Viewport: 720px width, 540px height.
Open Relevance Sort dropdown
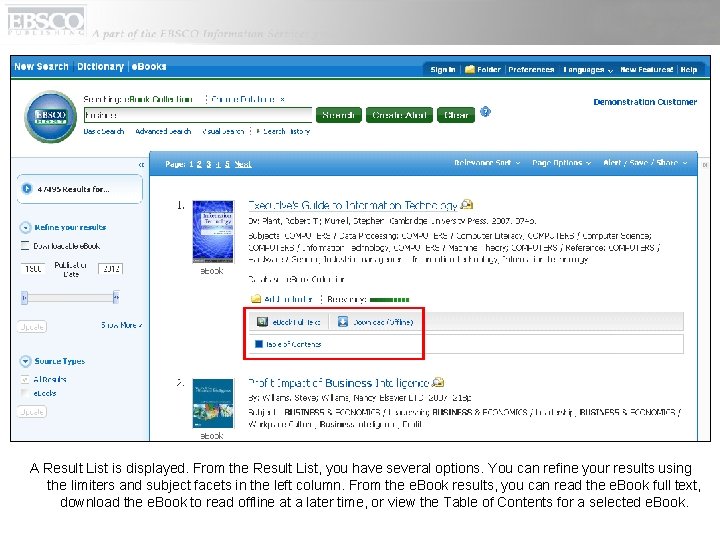[x=487, y=163]
